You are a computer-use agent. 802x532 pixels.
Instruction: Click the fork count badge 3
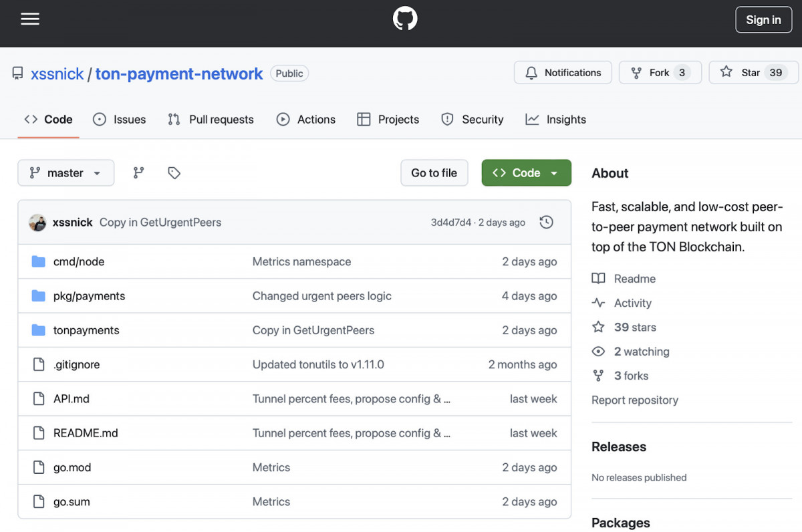point(682,73)
